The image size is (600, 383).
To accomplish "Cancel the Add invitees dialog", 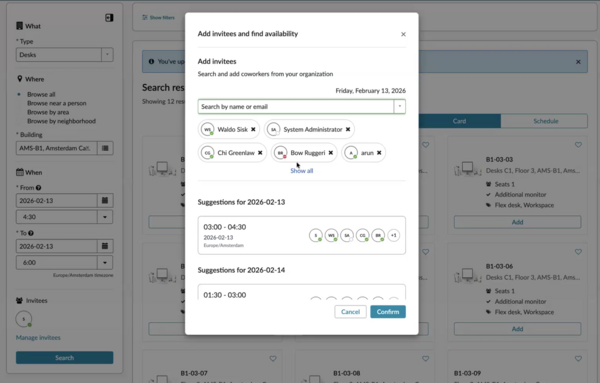I will [350, 311].
